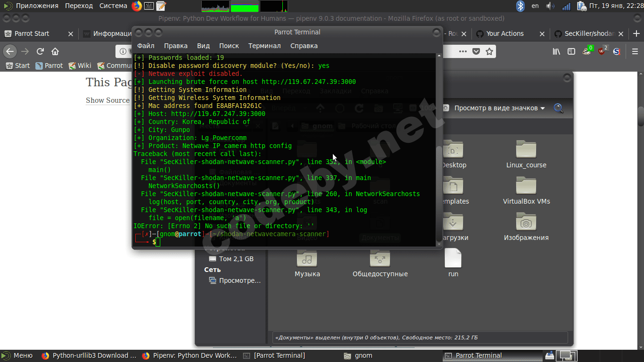Switch to the Parrot Start tab
Image resolution: width=644 pixels, height=362 pixels.
[x=39, y=33]
